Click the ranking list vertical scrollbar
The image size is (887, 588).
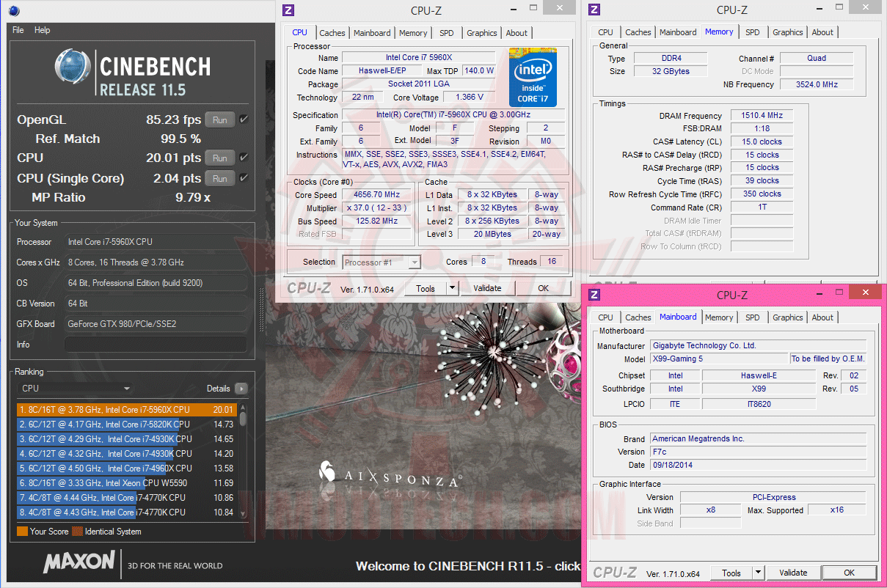tap(243, 460)
